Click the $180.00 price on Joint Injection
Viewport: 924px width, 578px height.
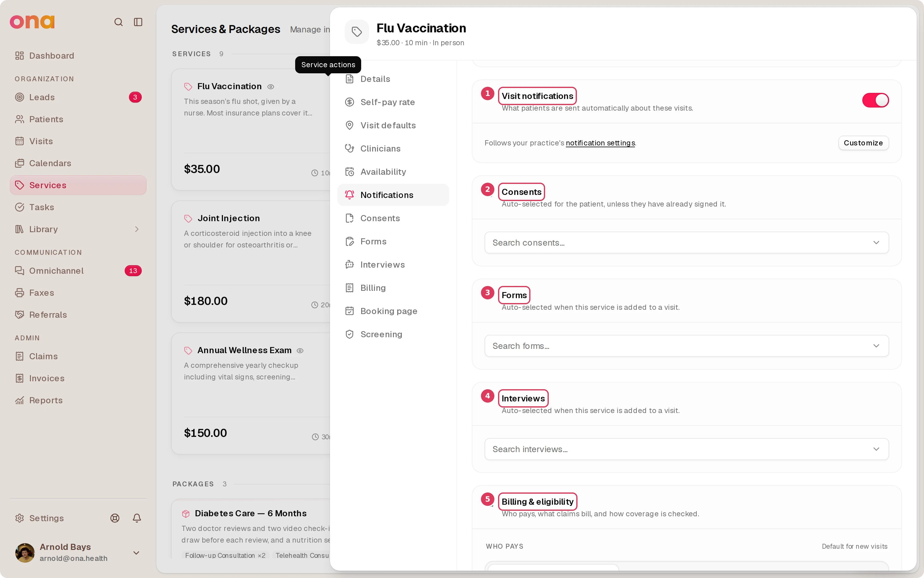click(206, 301)
